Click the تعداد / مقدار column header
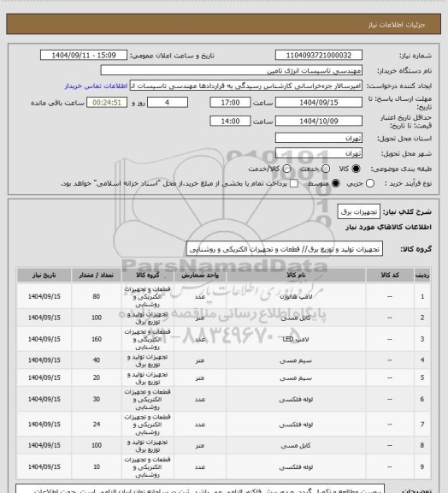 point(96,275)
